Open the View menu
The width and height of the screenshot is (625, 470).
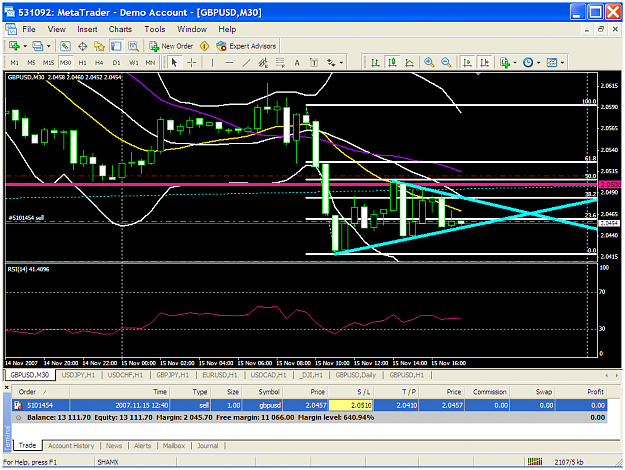[57, 29]
